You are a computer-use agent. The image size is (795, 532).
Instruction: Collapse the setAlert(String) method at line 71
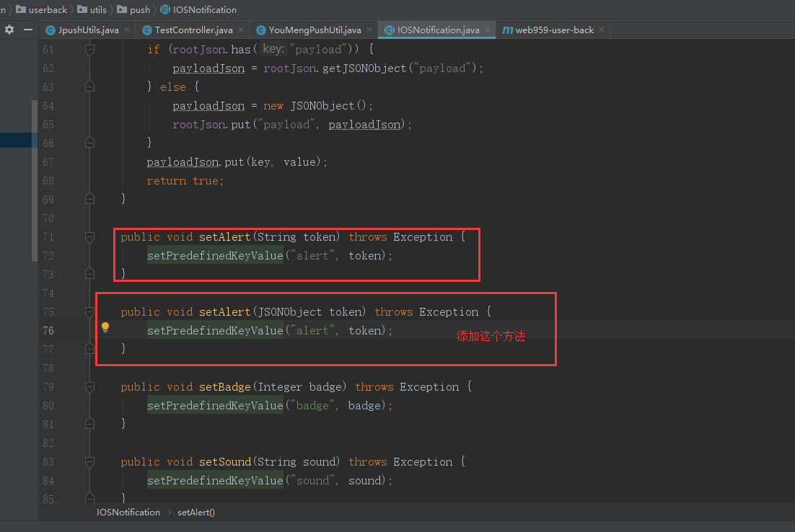pyautogui.click(x=89, y=237)
